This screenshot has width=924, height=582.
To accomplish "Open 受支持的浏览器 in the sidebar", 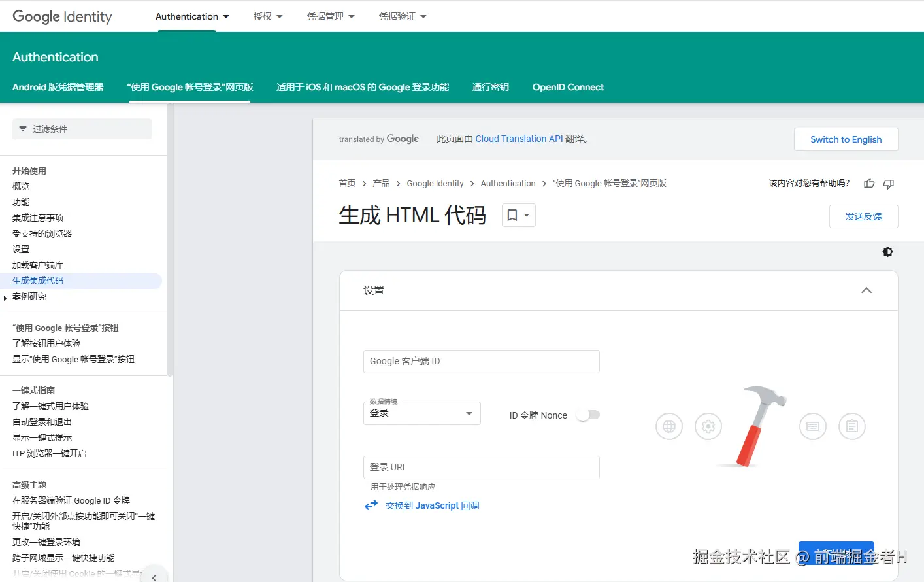I will [42, 233].
